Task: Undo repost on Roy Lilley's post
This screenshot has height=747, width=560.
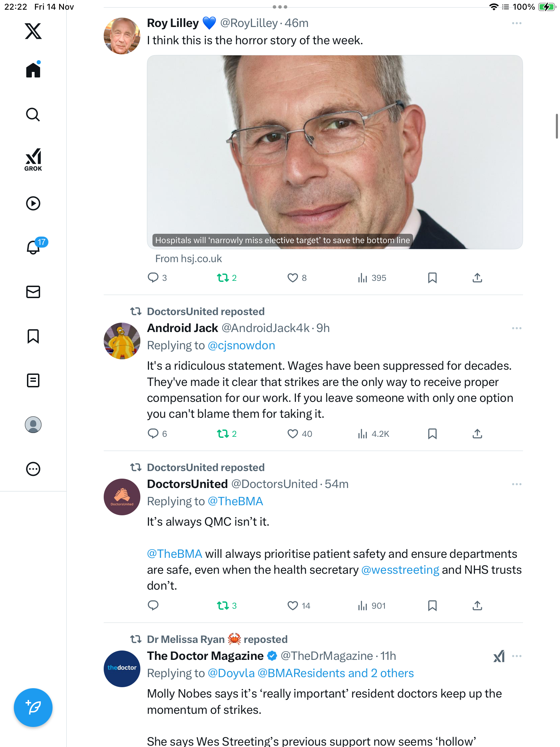Action: pyautogui.click(x=223, y=278)
